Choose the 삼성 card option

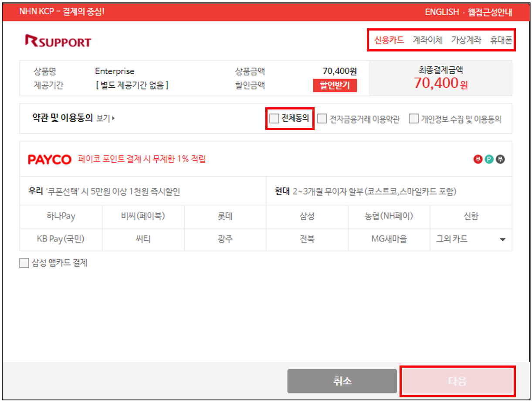point(307,216)
